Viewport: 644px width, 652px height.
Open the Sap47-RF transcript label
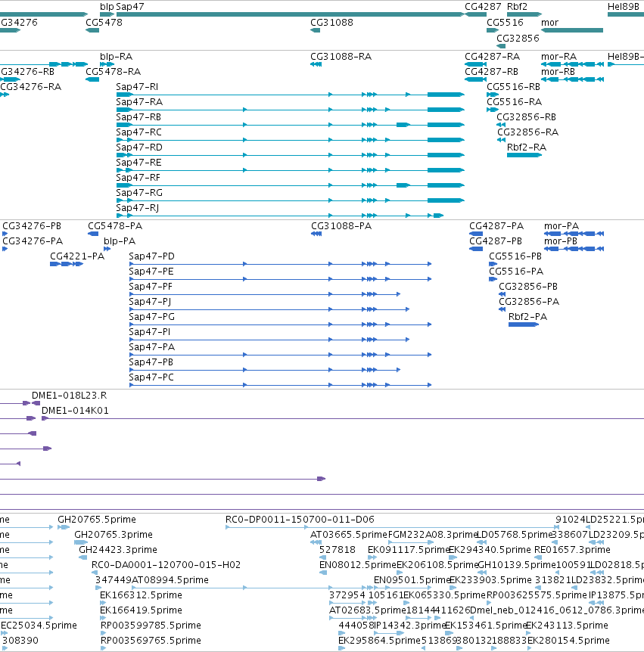tap(138, 178)
